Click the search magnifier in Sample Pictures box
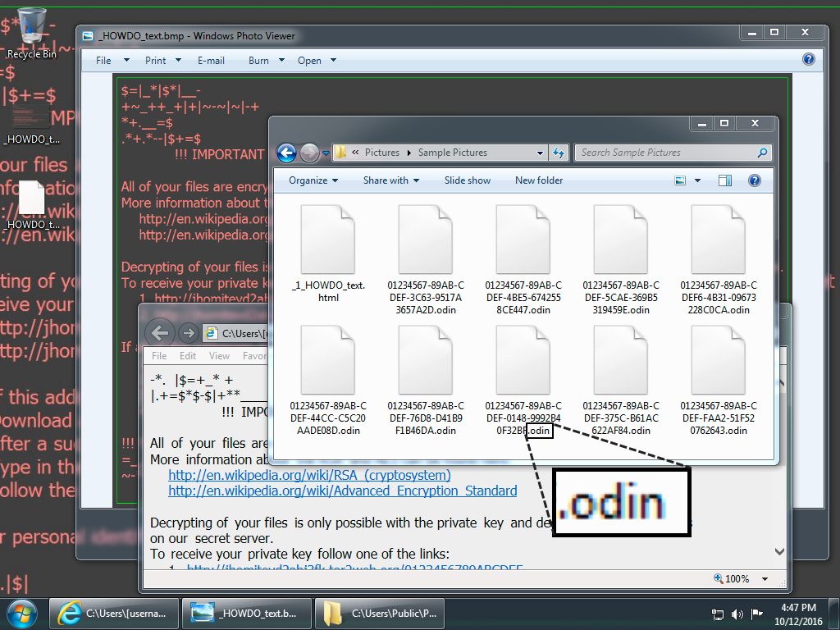 [762, 153]
